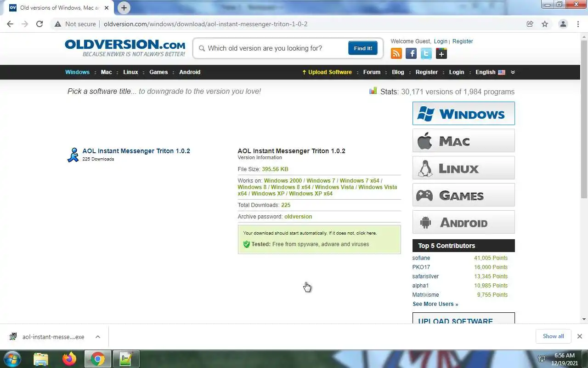Click See More Users link
The image size is (588, 368).
(x=435, y=304)
